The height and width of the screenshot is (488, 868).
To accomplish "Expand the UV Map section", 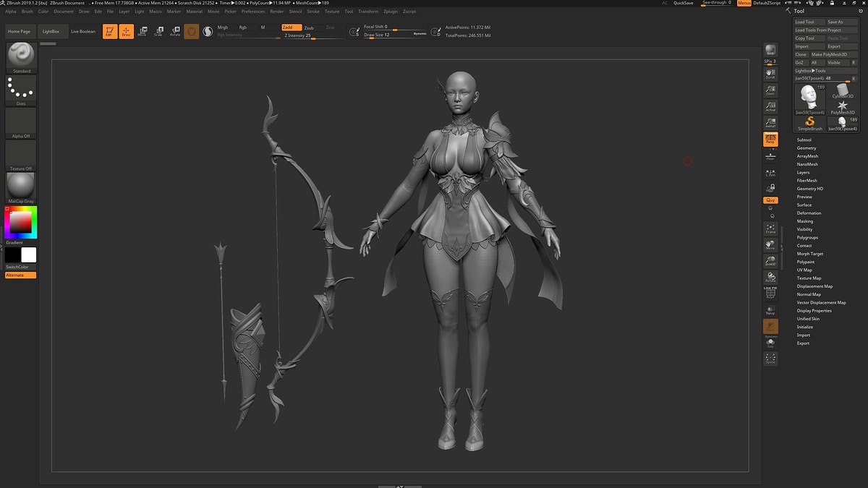I will (804, 270).
